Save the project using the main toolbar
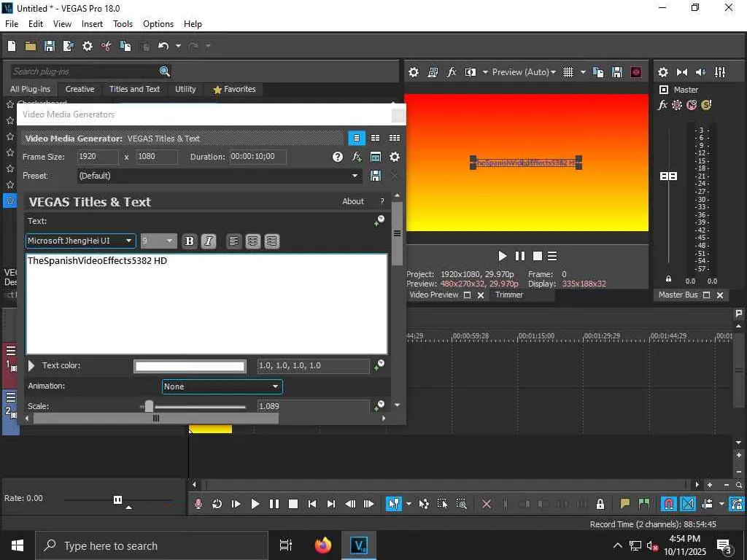This screenshot has width=747, height=560. [x=50, y=46]
